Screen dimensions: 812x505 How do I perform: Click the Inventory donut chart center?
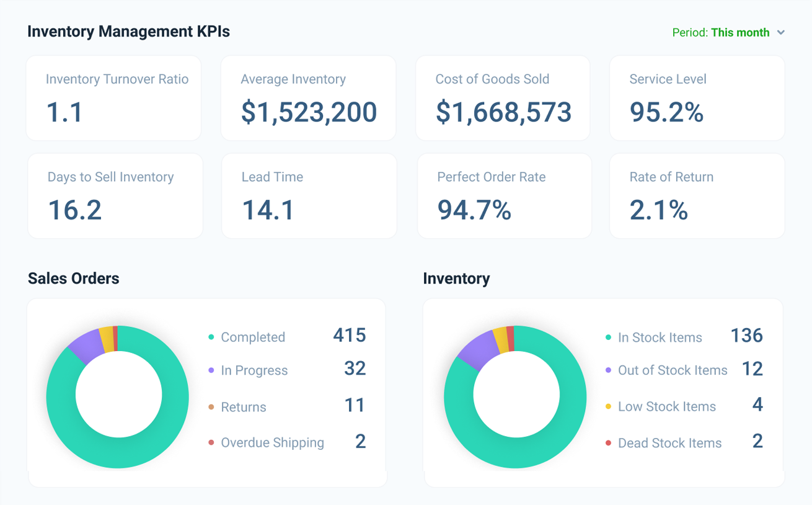click(515, 395)
